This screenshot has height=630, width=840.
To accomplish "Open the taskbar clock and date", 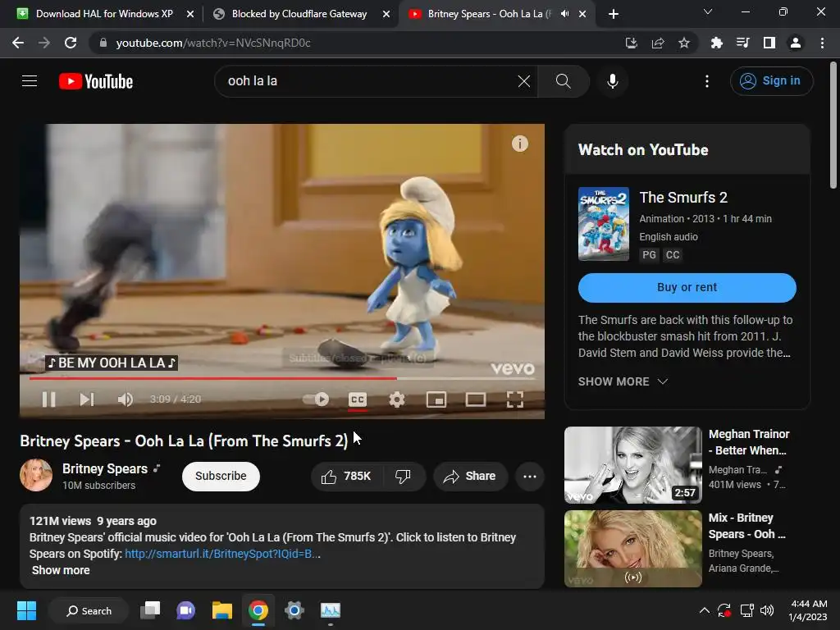I will point(808,610).
